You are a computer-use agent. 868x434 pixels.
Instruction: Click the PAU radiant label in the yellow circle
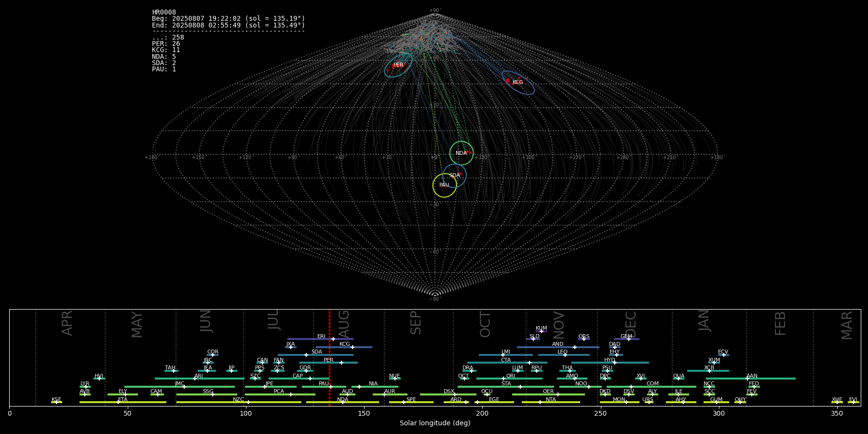pos(444,185)
